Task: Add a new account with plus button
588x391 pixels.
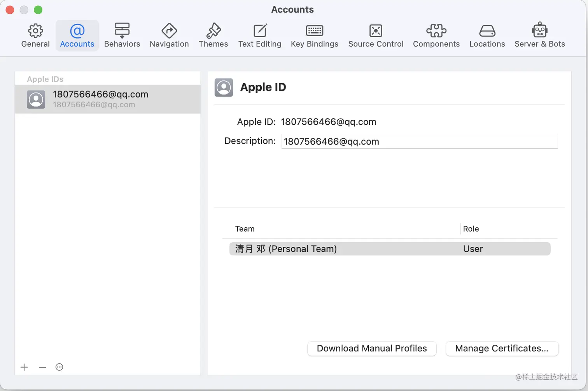Action: [24, 367]
